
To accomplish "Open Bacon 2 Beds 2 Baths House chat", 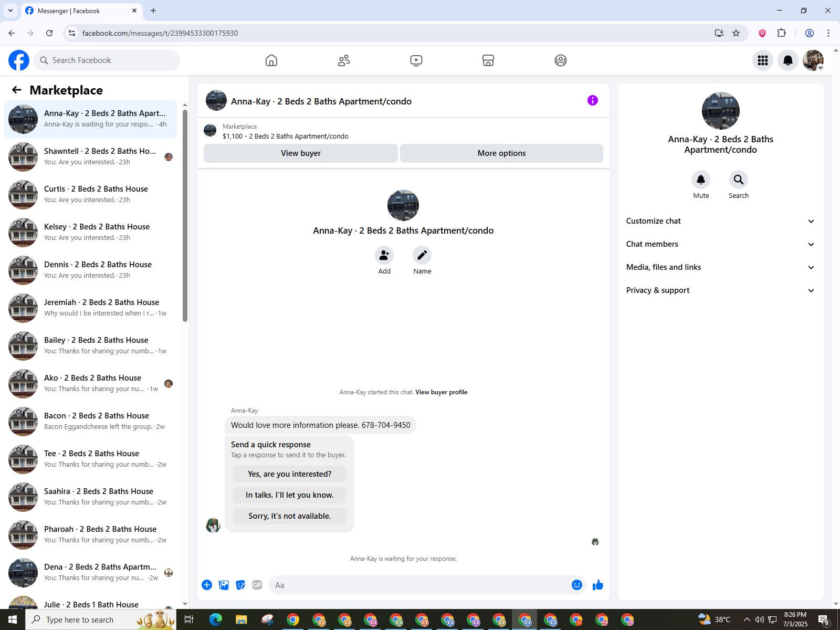I will click(x=91, y=422).
